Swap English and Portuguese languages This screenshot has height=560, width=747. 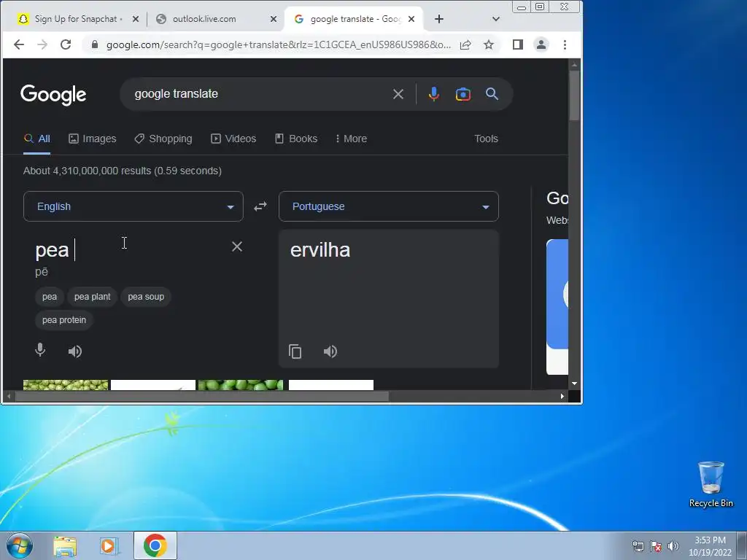[260, 206]
